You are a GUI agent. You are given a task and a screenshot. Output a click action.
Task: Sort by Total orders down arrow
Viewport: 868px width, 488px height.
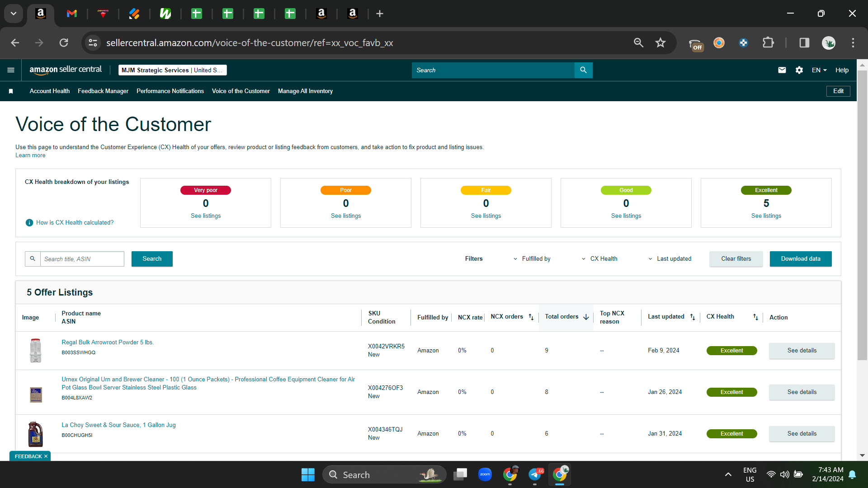(586, 317)
